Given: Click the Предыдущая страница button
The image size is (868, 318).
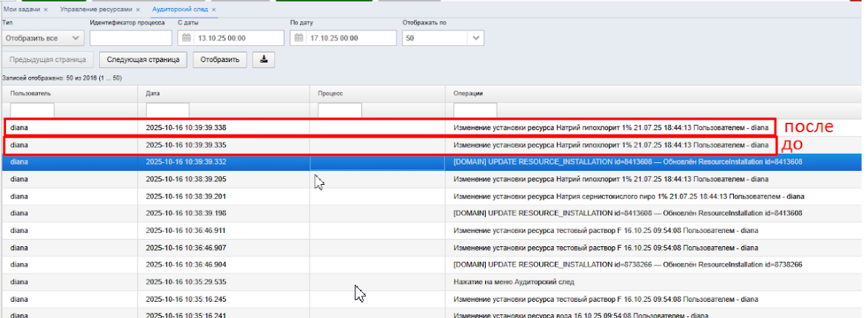Looking at the screenshot, I should click(x=47, y=60).
